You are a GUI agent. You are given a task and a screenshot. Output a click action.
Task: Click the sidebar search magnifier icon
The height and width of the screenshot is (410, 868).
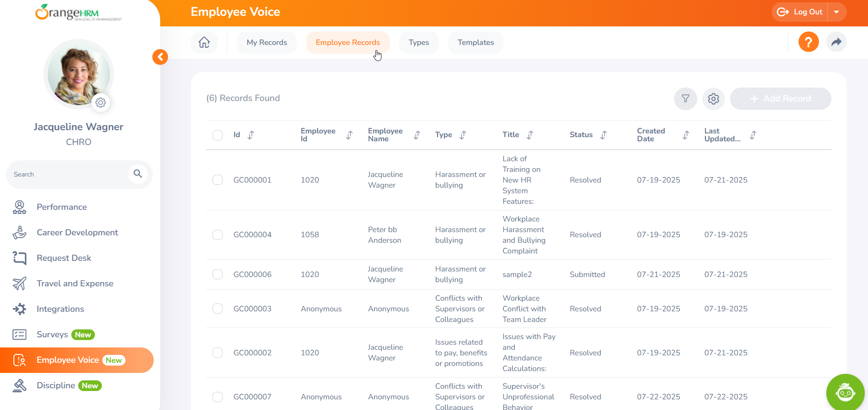coord(137,174)
